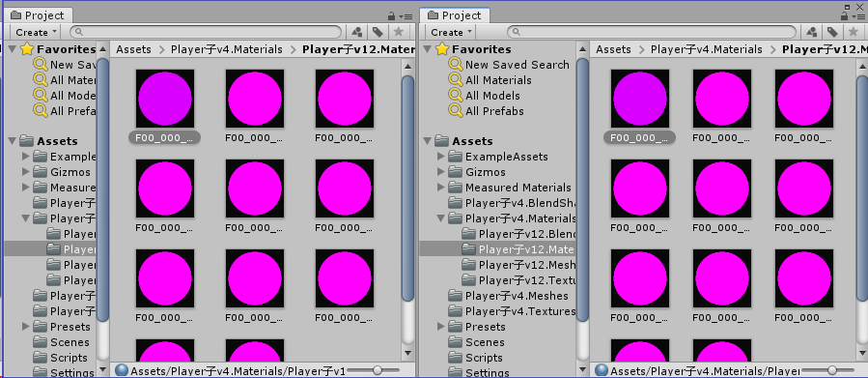
Task: Collapse Player子v4.Materials folder in right window
Action: (441, 218)
